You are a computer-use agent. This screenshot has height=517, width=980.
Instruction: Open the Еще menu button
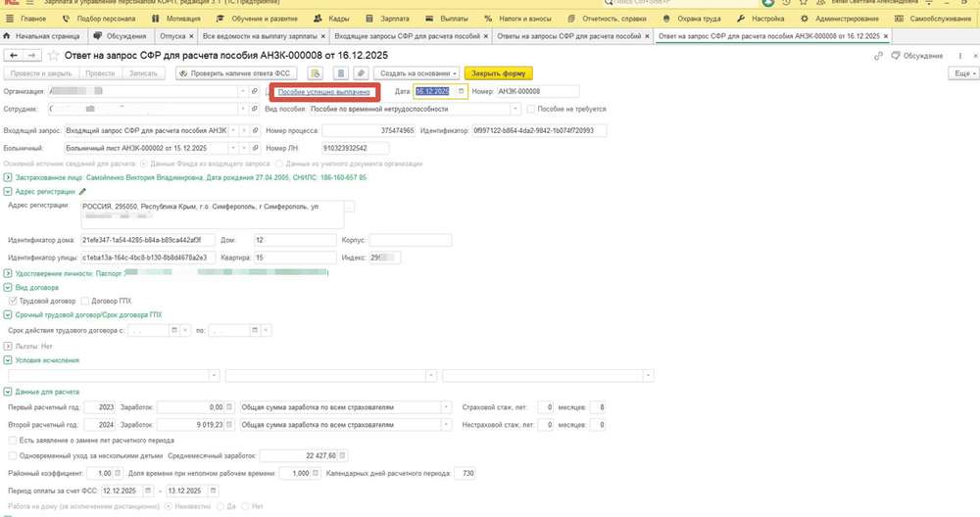tap(962, 73)
